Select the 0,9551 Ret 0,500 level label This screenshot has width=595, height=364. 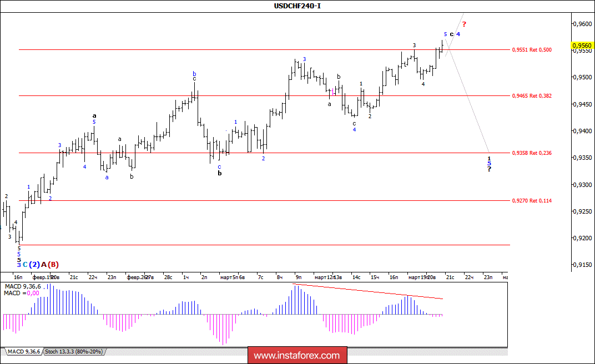[532, 50]
